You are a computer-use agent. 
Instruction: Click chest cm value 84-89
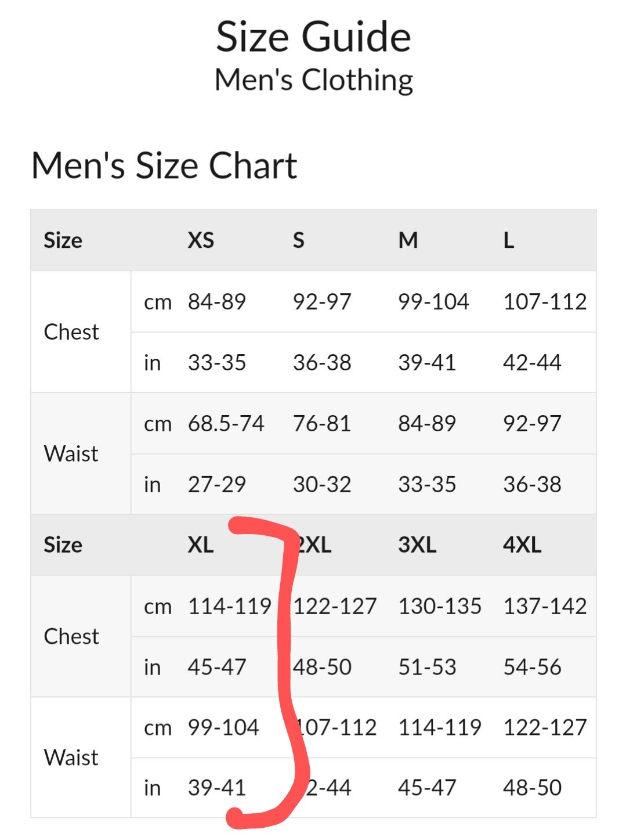click(216, 301)
